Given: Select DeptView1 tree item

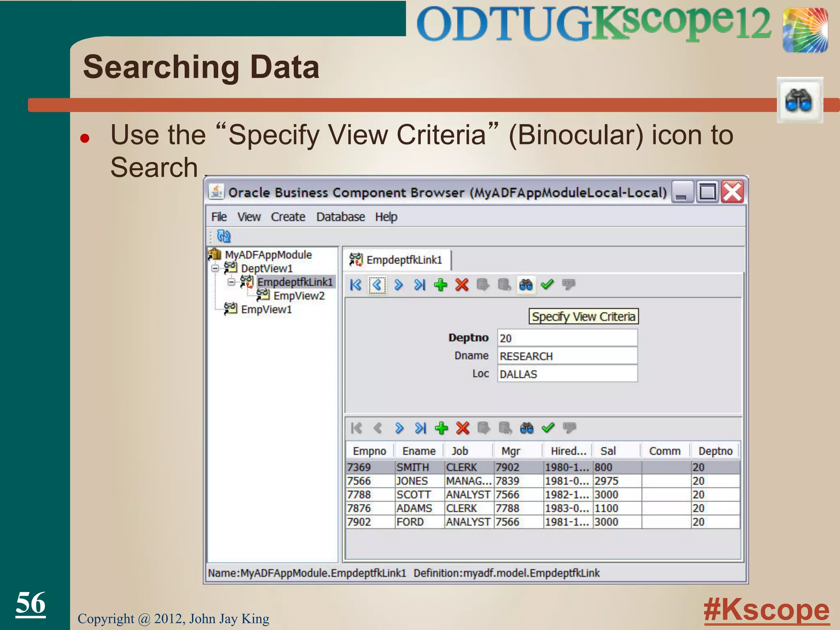Looking at the screenshot, I should [x=267, y=268].
